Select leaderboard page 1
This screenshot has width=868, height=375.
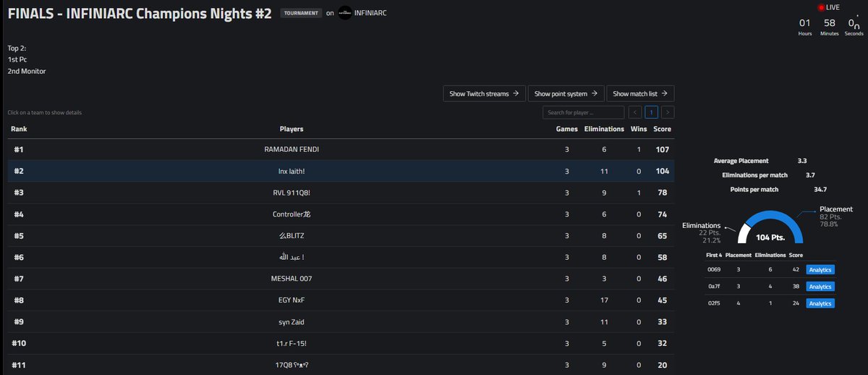652,112
